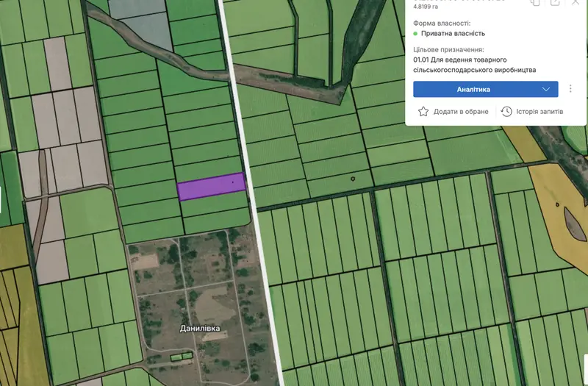This screenshot has height=386, width=588.
Task: Click the Історія запитів link text
Action: [x=539, y=112]
